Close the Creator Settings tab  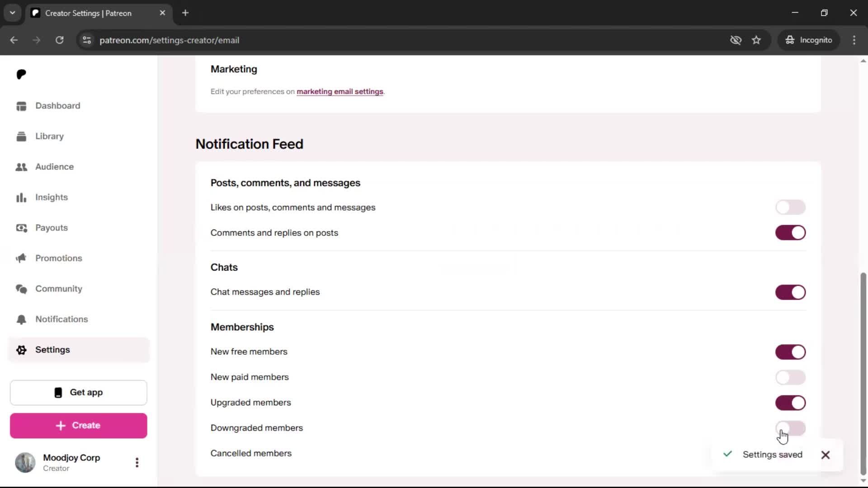(x=162, y=13)
